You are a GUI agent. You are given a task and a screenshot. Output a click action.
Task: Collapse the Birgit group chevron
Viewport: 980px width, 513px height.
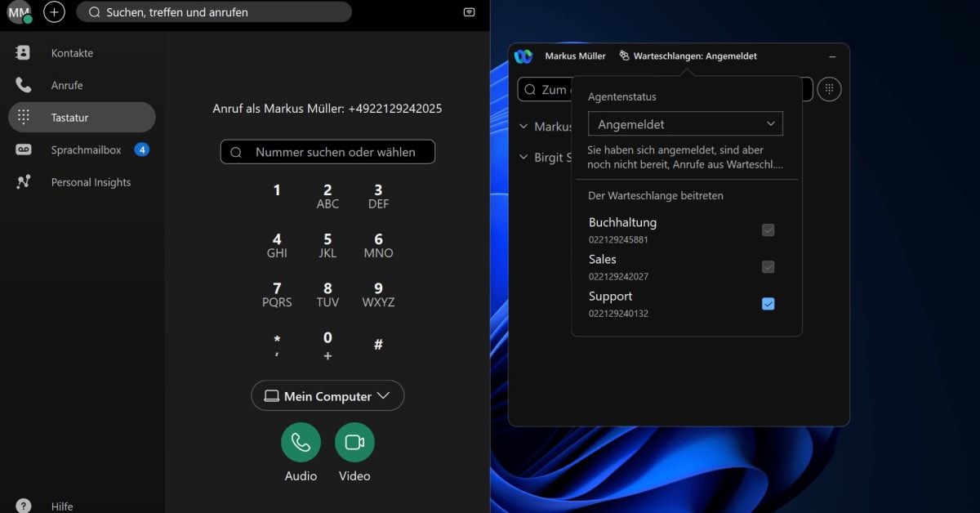point(524,158)
